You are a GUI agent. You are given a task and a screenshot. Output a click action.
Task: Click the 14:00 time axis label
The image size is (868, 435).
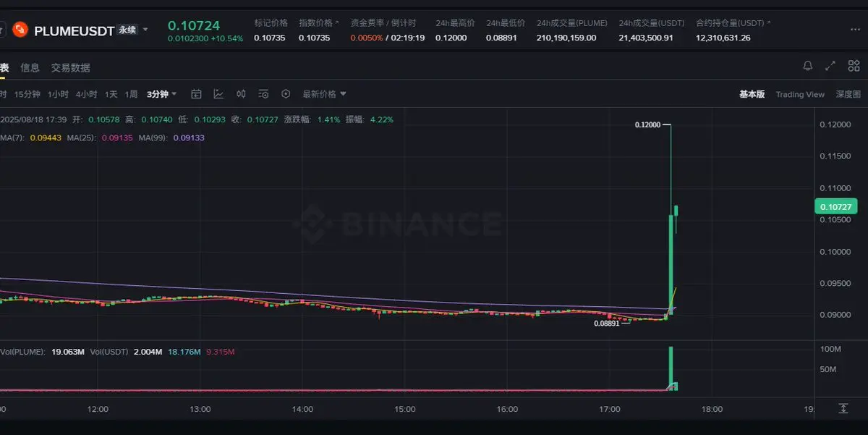click(302, 409)
